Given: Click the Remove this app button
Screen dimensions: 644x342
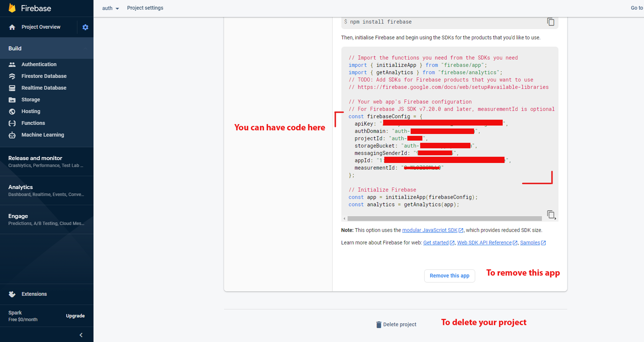Looking at the screenshot, I should (449, 276).
